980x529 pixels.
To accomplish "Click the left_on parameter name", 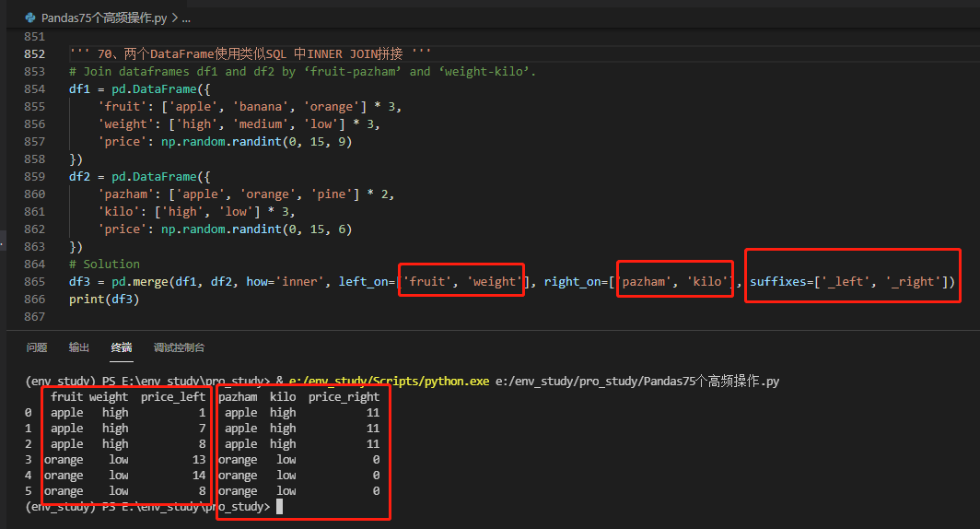I will (364, 281).
